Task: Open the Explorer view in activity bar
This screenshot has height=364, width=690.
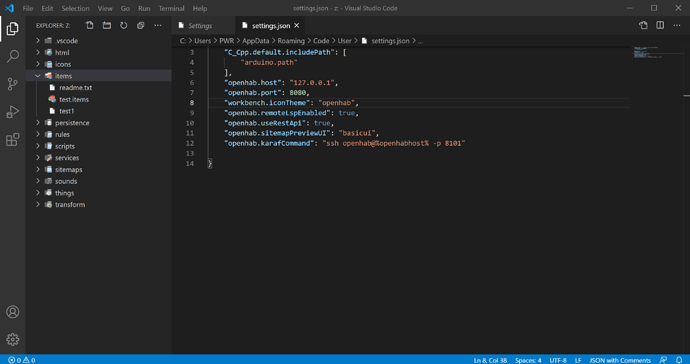Action: (x=12, y=29)
